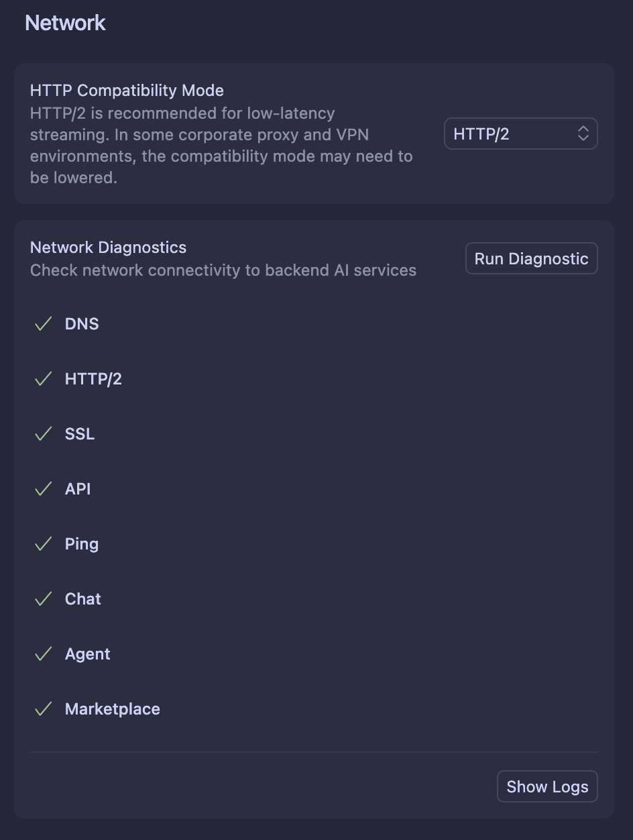The image size is (633, 840).
Task: Click the Network Diagnostics title text
Action: [109, 248]
